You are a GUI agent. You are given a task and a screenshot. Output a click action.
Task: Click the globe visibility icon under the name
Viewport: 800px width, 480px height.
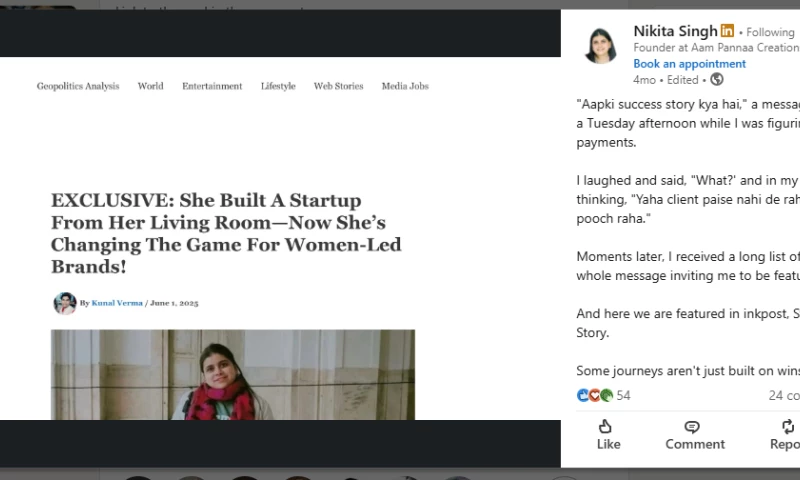click(x=716, y=80)
